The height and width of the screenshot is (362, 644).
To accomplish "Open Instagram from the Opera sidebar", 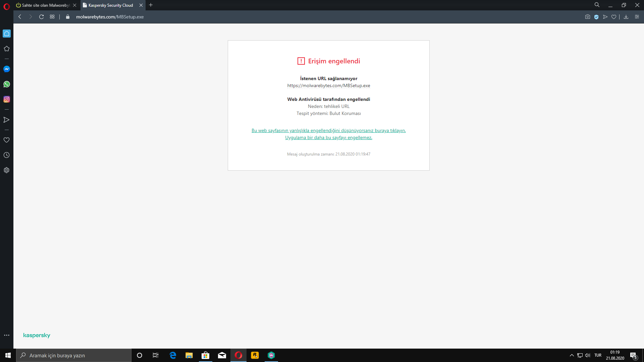I will point(7,99).
